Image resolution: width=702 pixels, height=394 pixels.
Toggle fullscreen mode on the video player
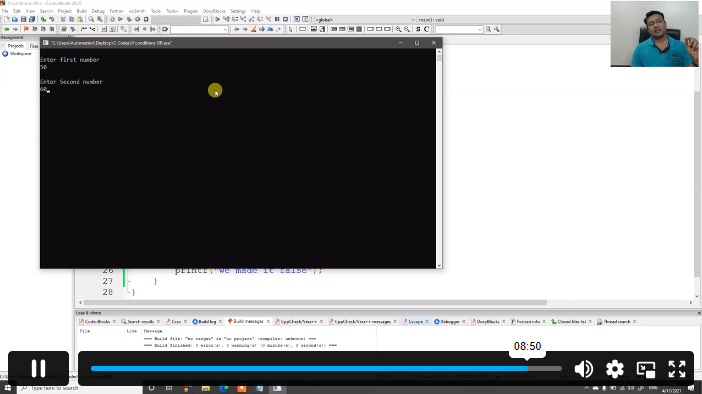click(x=677, y=369)
